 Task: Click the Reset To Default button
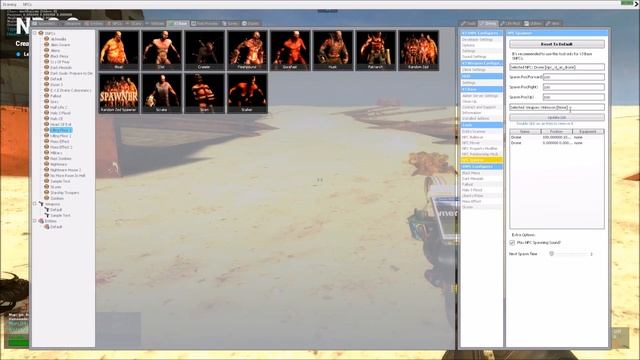[x=557, y=44]
